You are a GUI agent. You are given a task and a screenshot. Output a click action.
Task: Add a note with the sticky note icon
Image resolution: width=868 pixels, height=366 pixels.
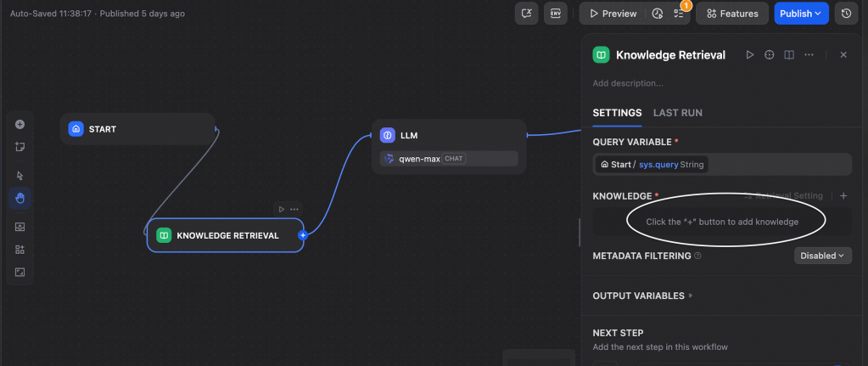(x=20, y=147)
